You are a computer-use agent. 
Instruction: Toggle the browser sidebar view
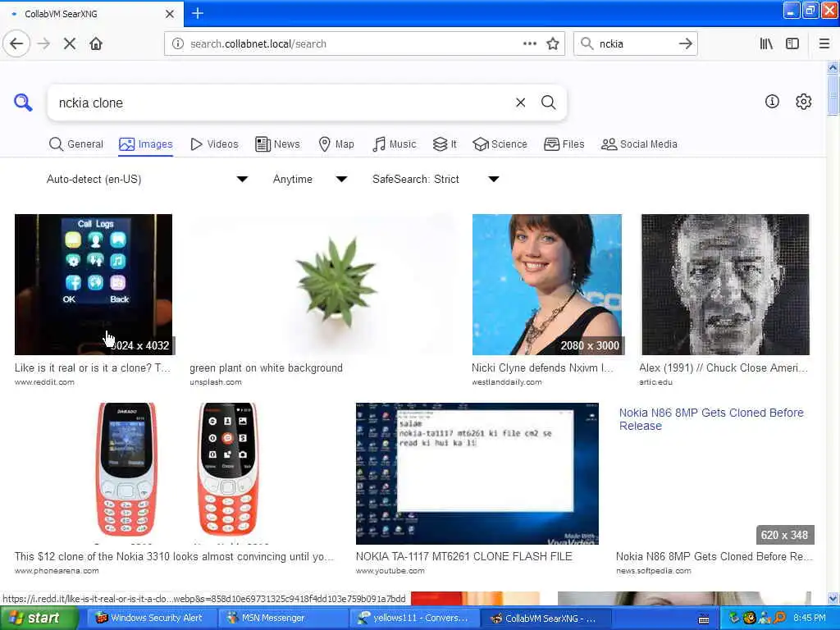coord(792,43)
